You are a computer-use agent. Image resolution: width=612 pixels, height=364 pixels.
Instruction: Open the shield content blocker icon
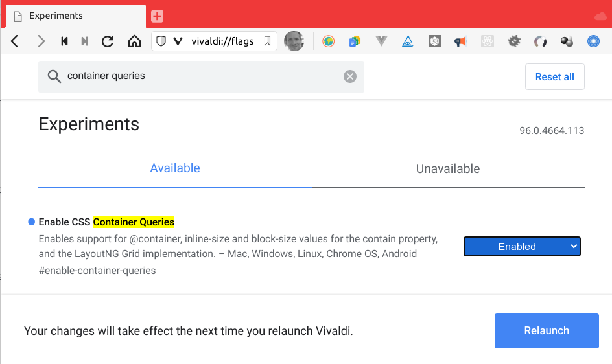point(161,41)
